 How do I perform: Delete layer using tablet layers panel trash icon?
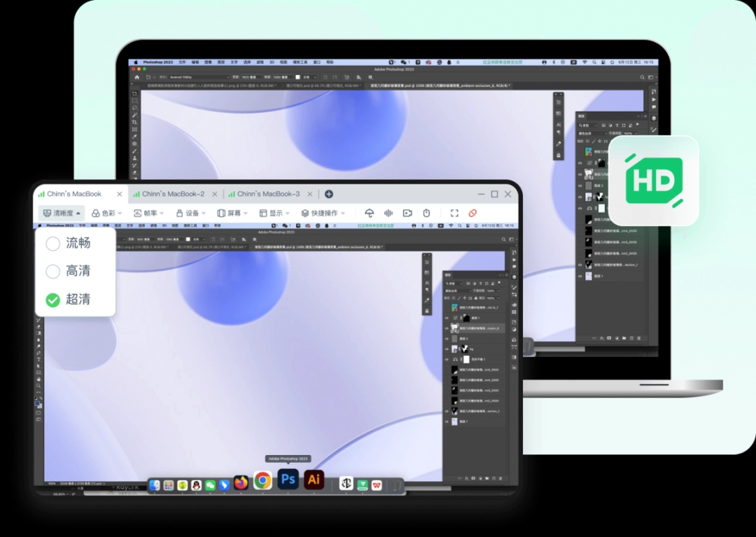tap(500, 479)
